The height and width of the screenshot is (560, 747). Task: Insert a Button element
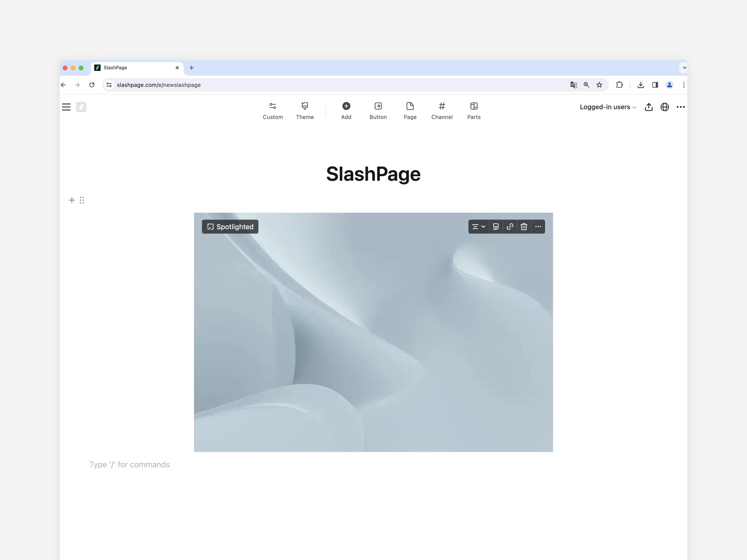click(x=378, y=111)
